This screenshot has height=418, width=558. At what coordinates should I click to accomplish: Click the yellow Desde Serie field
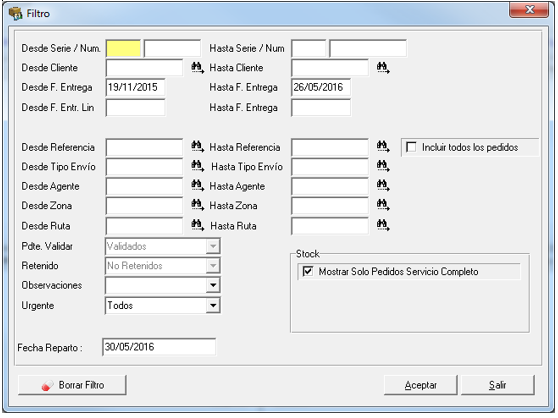[x=123, y=48]
